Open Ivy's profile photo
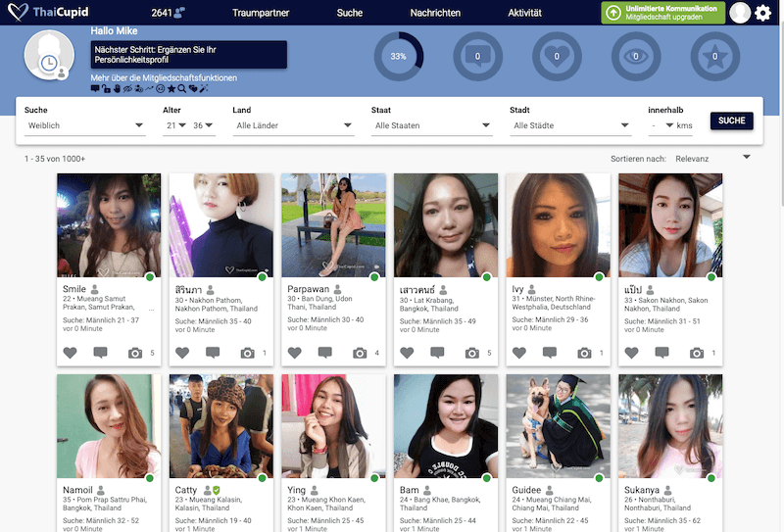This screenshot has height=532, width=784. click(x=558, y=225)
